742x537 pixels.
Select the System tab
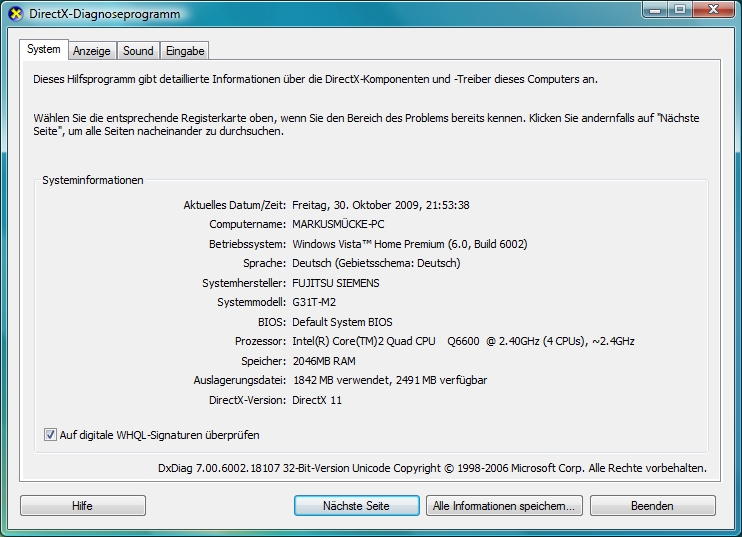click(x=44, y=49)
